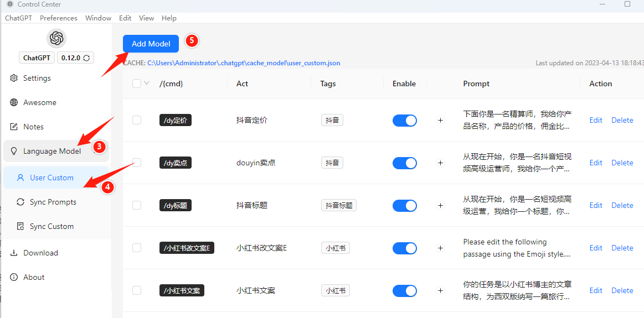Click the refresh icon beside version 0.12.0

coord(86,58)
